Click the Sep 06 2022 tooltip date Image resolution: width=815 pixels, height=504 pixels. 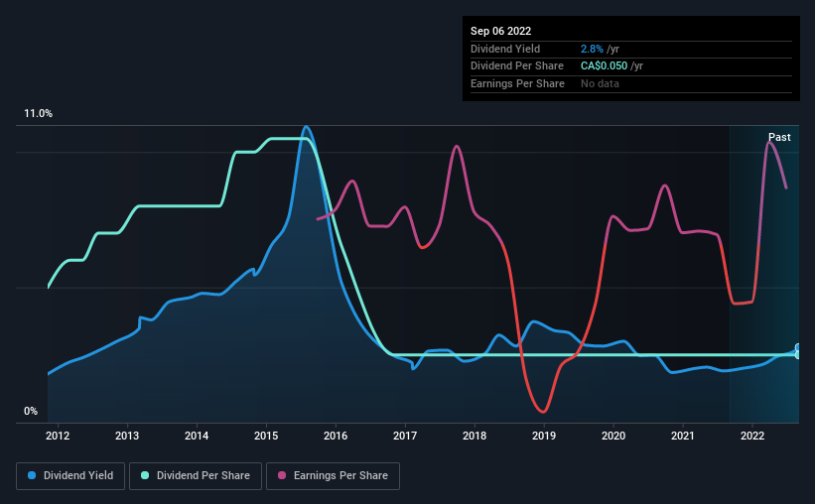[x=500, y=31]
